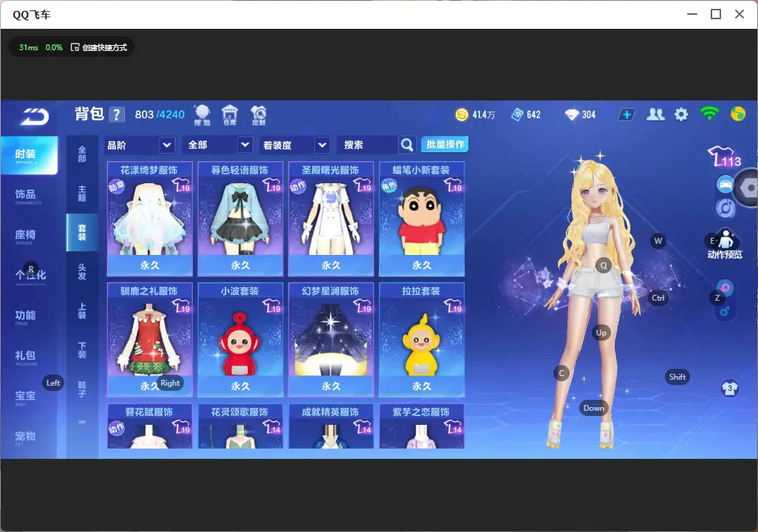Click the hexagon nut floating button

click(x=748, y=188)
